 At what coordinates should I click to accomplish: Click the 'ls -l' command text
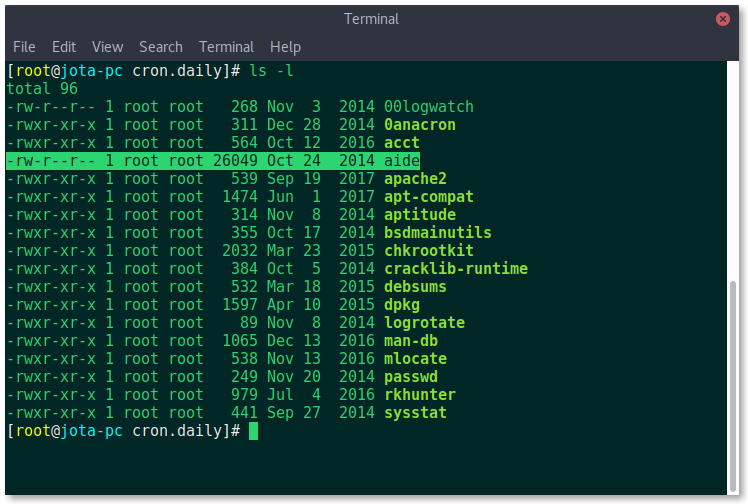click(271, 71)
